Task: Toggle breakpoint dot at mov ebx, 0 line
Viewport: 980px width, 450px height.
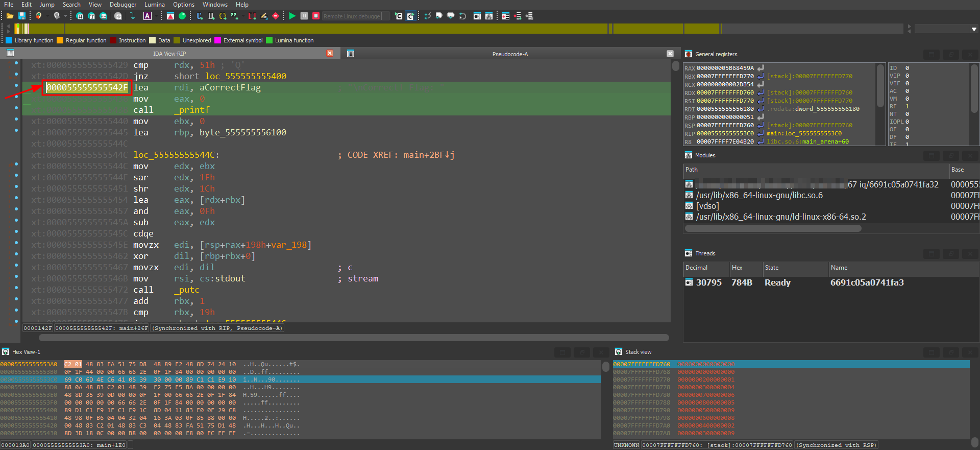Action: [x=16, y=120]
